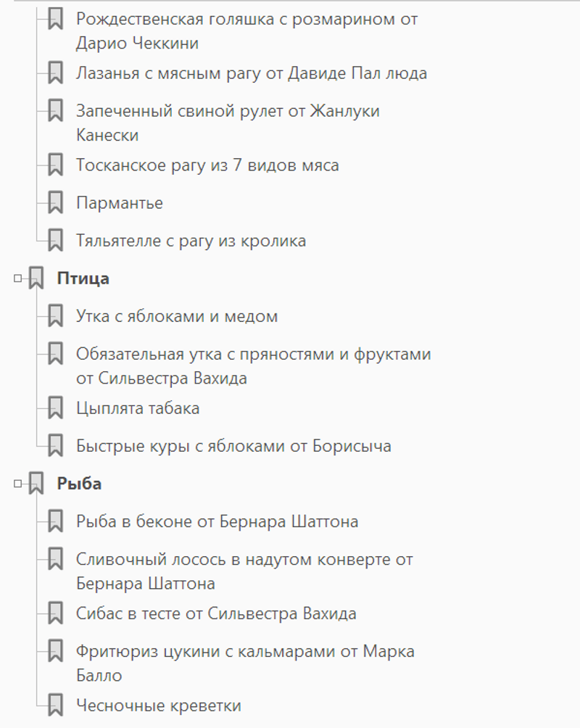Viewport: 580px width, 728px height.
Task: Go to Быстрые куры с яблоками от Борисыча
Action: coord(233,446)
